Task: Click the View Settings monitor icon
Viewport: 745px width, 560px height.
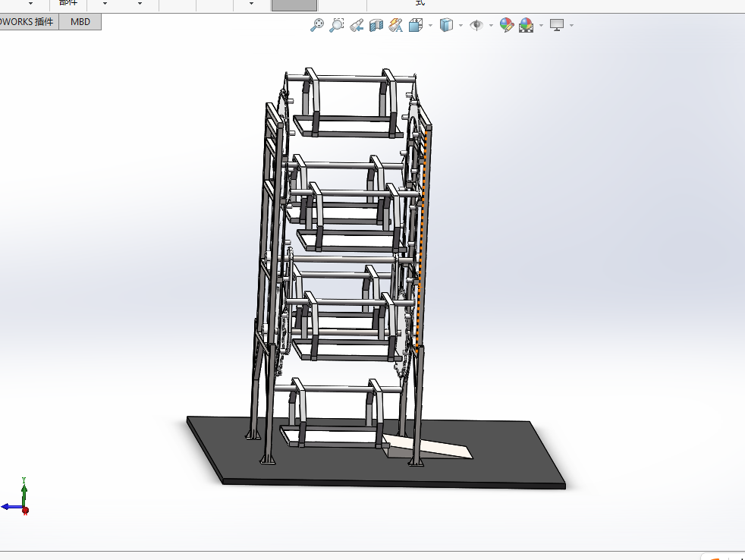Action: click(x=556, y=25)
